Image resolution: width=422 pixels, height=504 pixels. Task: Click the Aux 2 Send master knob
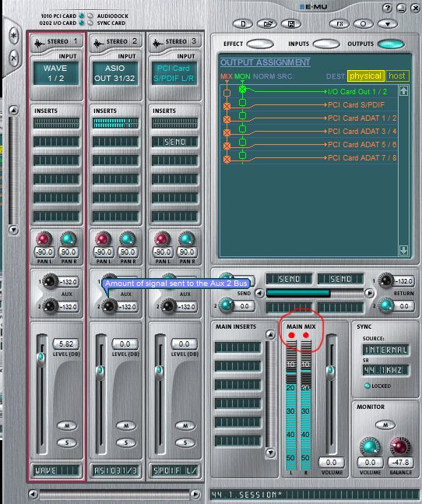coord(227,305)
